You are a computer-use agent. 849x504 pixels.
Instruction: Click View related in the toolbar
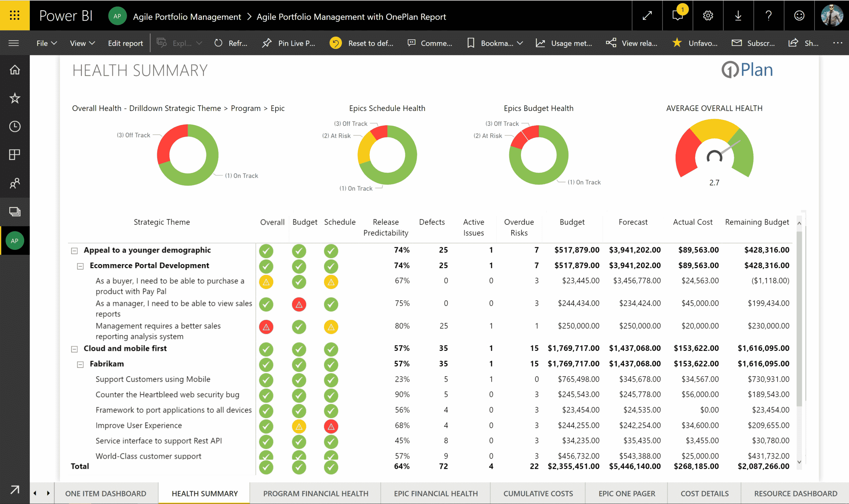point(632,43)
